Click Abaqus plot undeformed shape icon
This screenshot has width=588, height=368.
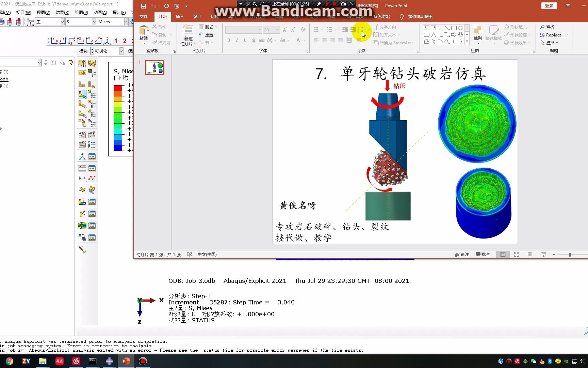pyautogui.click(x=82, y=84)
